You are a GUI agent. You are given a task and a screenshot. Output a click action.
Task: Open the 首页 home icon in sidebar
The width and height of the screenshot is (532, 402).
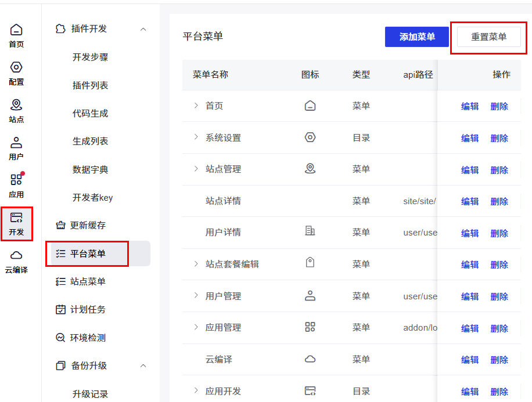click(x=16, y=30)
